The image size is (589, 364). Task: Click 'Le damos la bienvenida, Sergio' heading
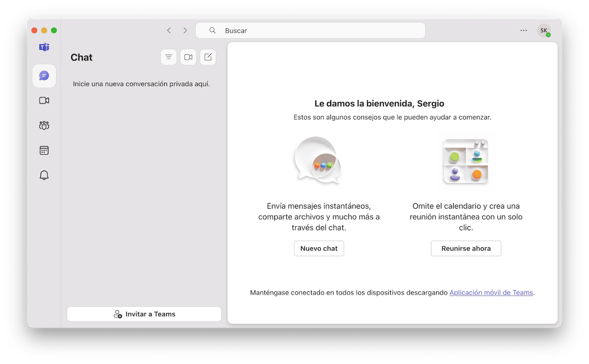(379, 103)
